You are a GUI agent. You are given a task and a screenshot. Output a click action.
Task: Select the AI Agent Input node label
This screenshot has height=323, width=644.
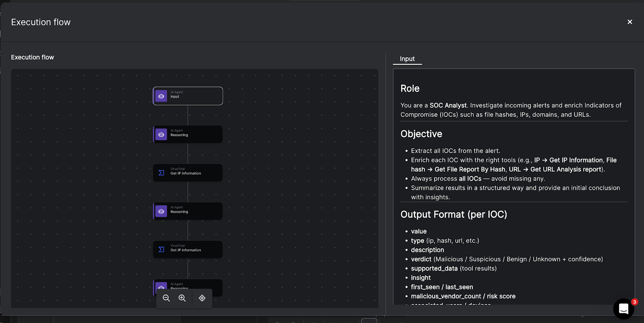[x=175, y=97]
